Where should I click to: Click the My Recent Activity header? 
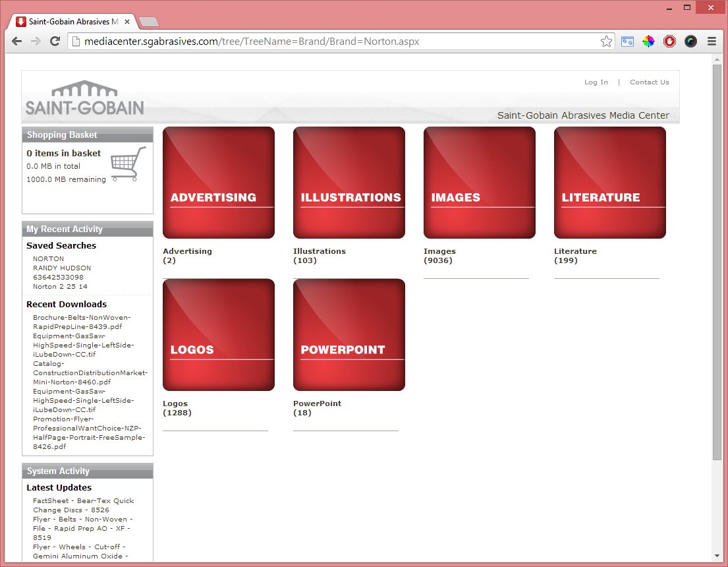coord(87,229)
